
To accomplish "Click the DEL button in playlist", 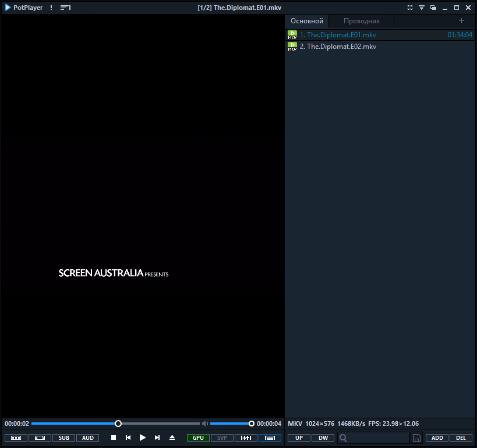I will [461, 438].
